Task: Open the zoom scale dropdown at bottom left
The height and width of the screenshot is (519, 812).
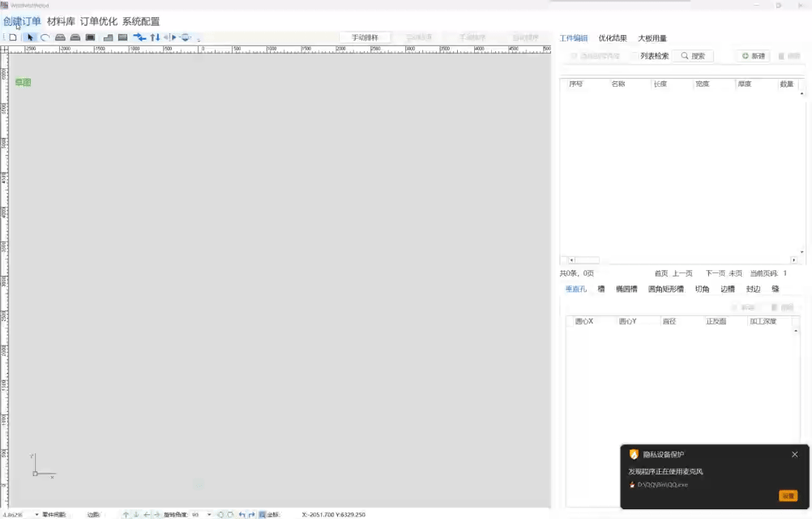Action: point(36,514)
